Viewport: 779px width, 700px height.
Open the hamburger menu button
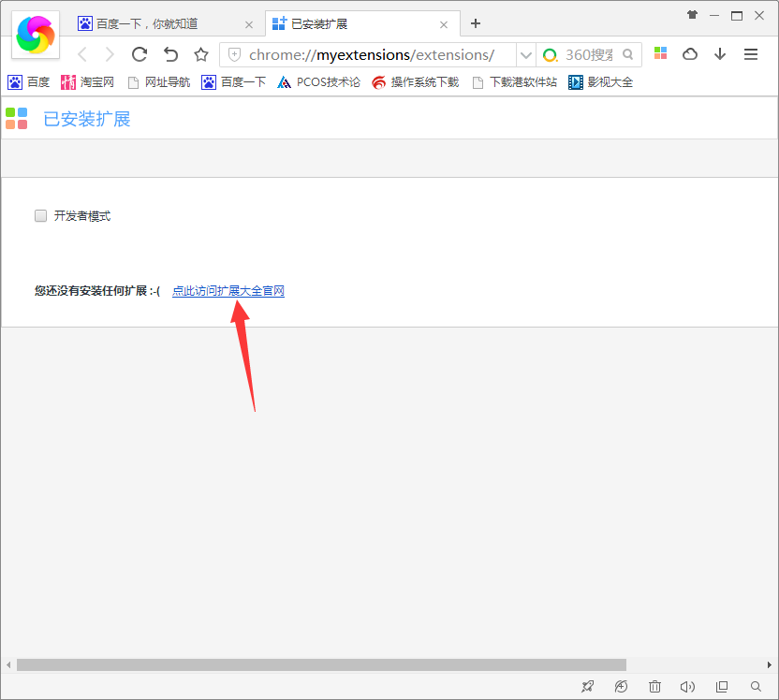751,54
